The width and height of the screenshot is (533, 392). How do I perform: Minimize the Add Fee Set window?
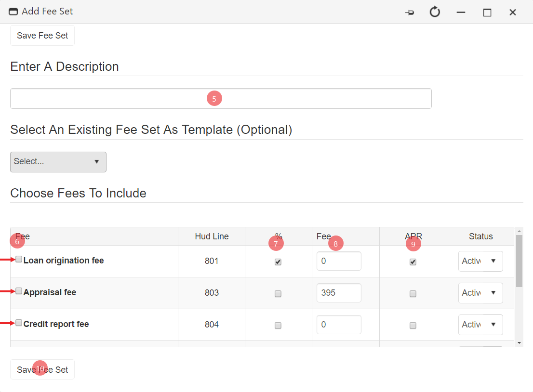[x=461, y=13]
